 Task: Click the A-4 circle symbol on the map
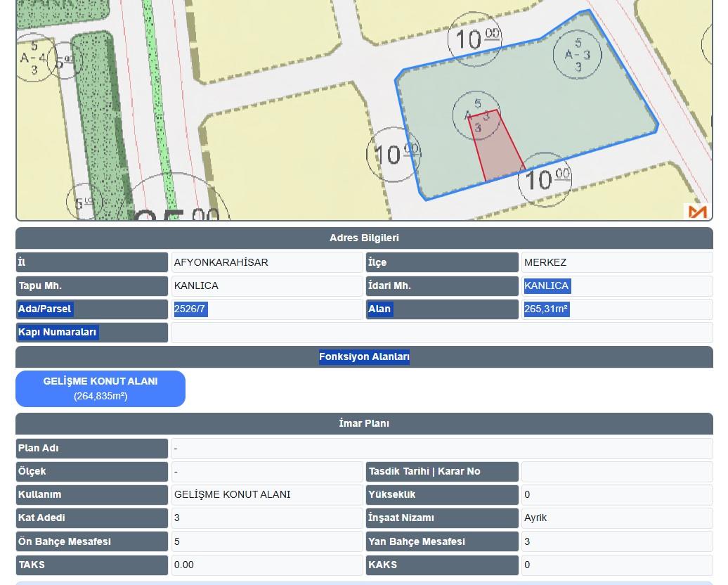coord(34,58)
